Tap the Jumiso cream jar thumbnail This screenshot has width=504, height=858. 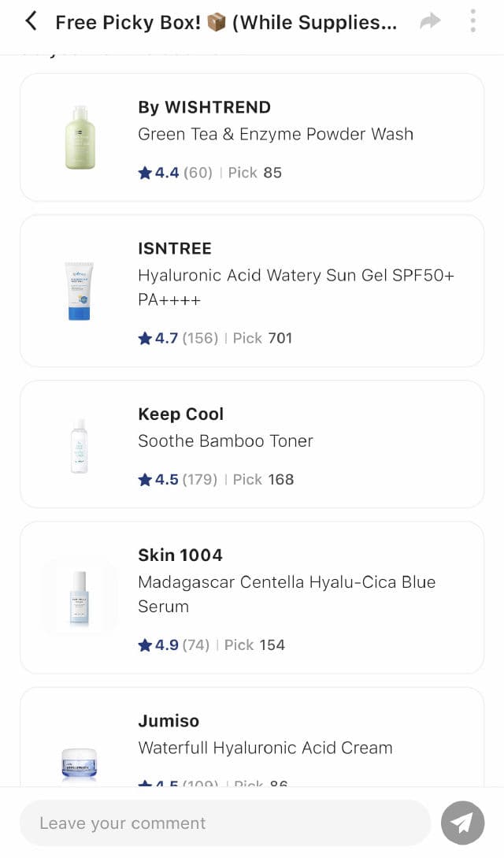79,763
